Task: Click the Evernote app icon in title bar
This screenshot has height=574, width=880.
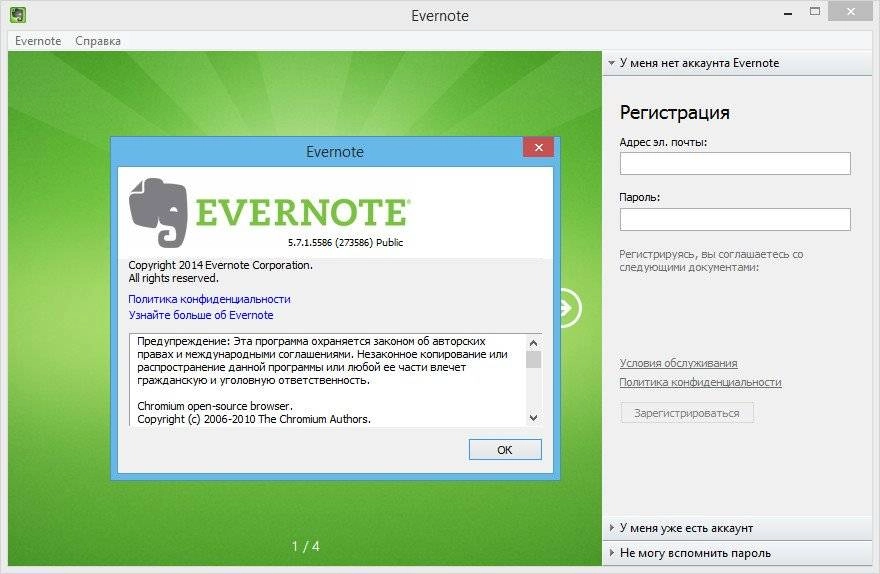Action: (18, 15)
